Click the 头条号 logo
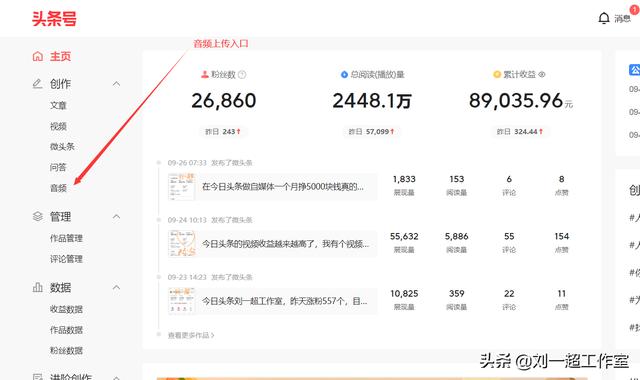Image resolution: width=640 pixels, height=380 pixels. [x=54, y=19]
